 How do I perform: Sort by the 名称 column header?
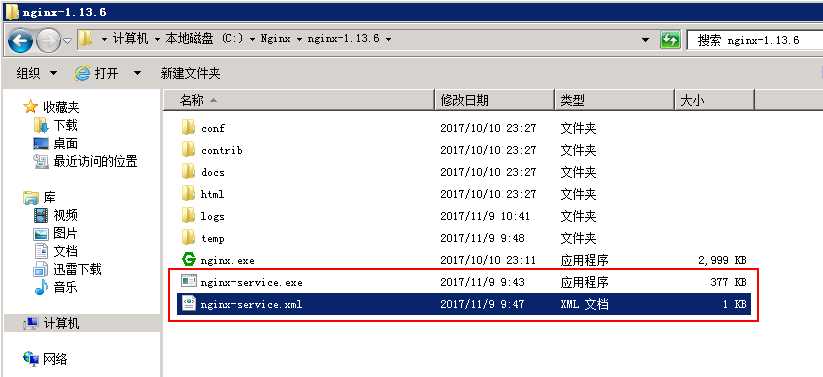click(x=298, y=100)
